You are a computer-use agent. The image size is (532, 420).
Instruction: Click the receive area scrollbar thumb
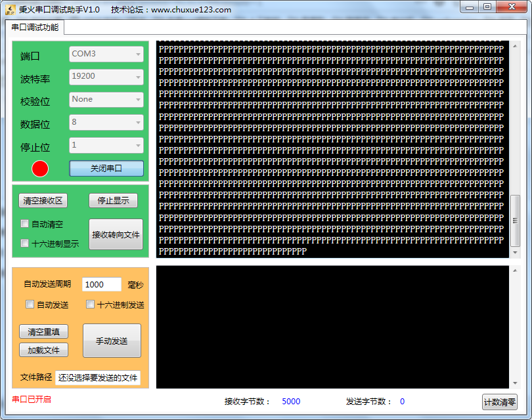[515, 220]
